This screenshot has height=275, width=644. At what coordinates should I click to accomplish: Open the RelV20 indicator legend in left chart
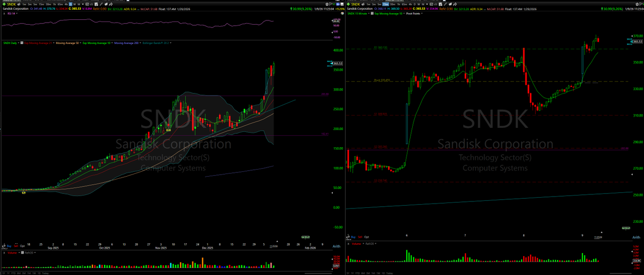pos(29,252)
